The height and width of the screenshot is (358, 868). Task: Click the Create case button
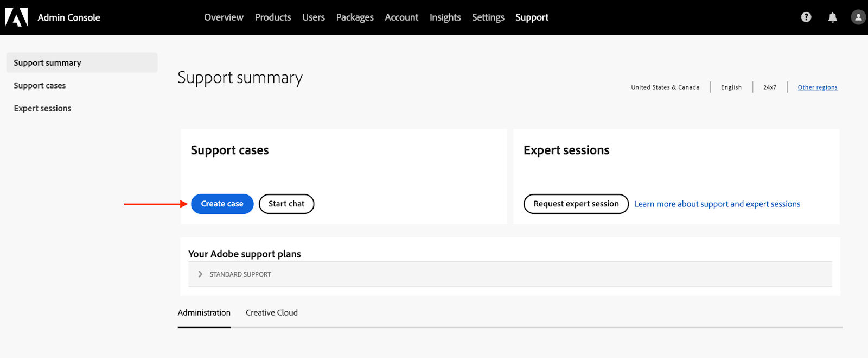pyautogui.click(x=222, y=204)
